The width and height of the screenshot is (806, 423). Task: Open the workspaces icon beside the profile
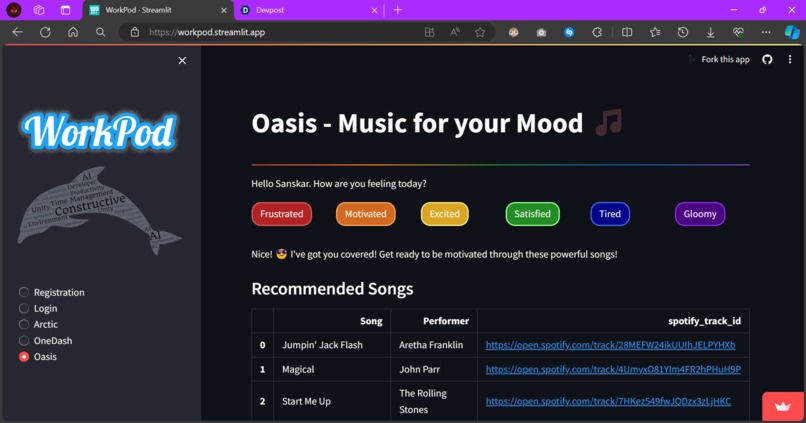click(x=39, y=10)
